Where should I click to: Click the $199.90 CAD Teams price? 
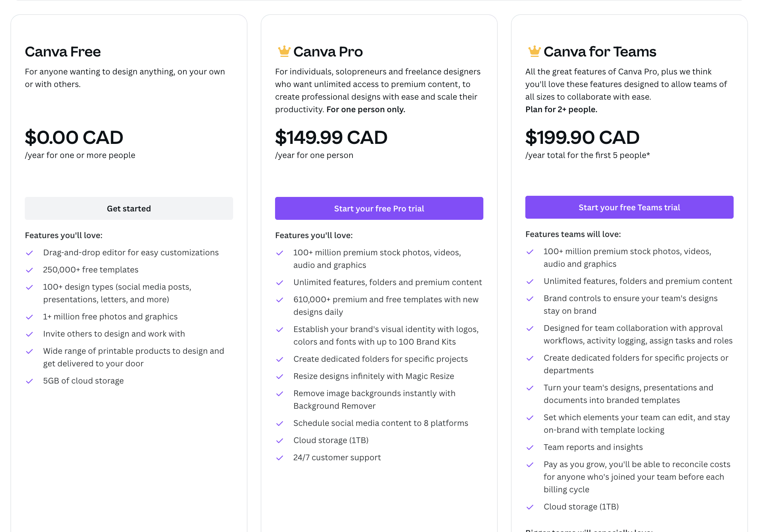(582, 137)
